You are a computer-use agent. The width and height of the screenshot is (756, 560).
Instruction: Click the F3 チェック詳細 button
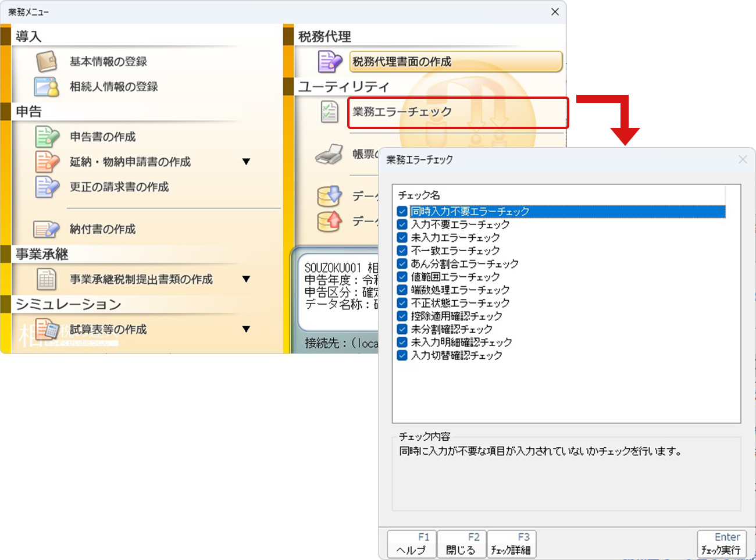coord(511,544)
